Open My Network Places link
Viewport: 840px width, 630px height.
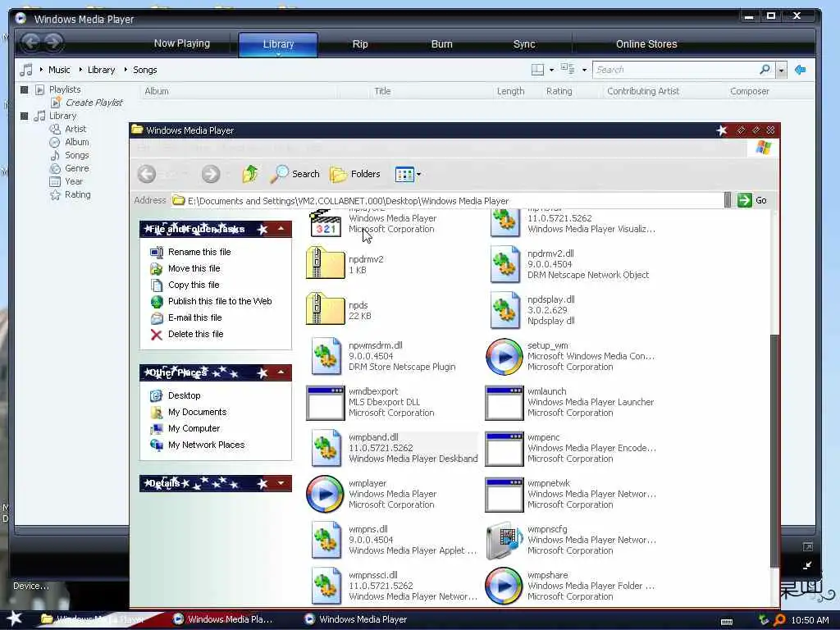click(x=206, y=445)
